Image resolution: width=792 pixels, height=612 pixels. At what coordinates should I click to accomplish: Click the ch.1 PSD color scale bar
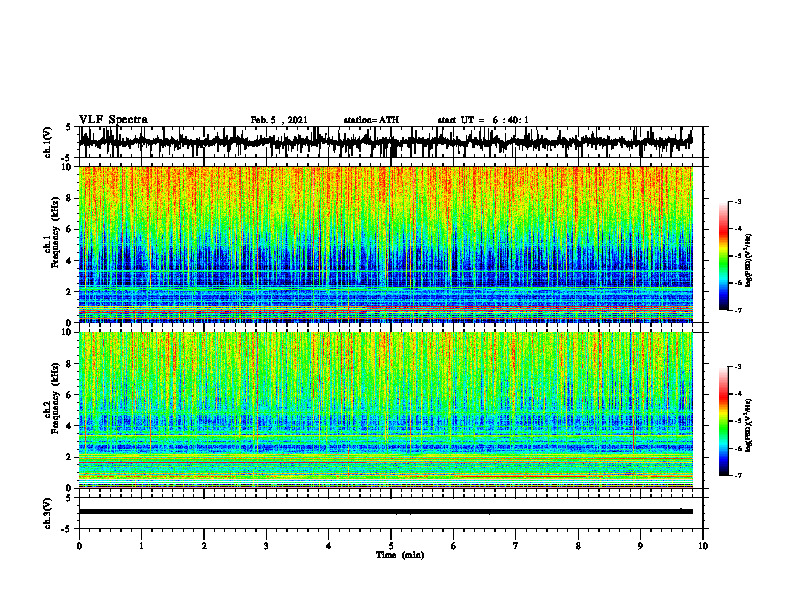[724, 256]
